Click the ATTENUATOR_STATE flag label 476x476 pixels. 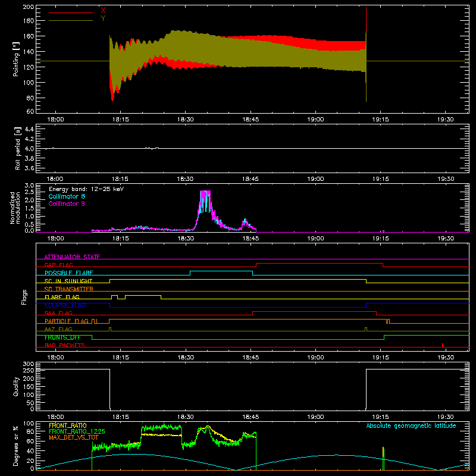(x=72, y=257)
